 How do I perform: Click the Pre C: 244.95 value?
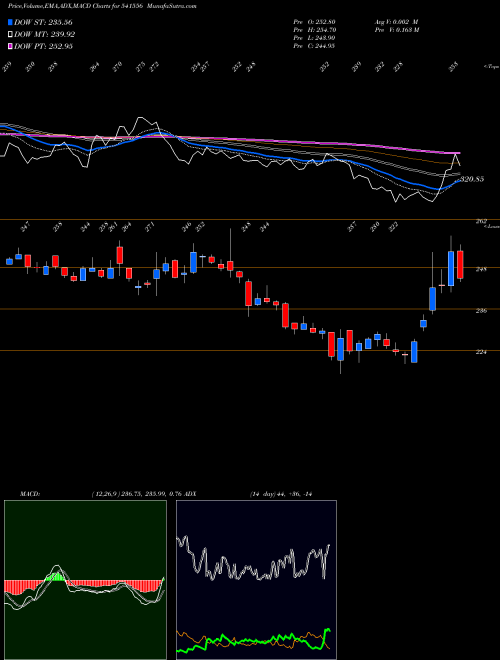314,46
